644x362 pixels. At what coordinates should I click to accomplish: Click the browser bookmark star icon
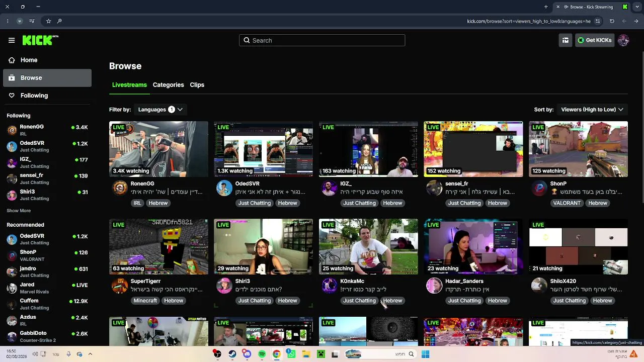[x=48, y=21]
